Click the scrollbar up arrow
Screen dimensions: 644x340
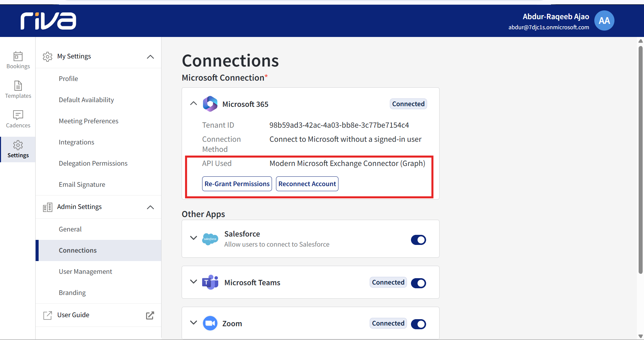point(640,41)
